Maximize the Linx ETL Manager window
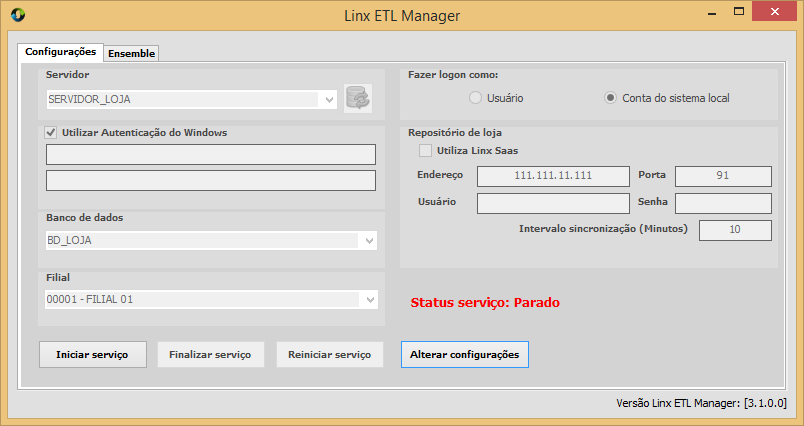 click(739, 11)
